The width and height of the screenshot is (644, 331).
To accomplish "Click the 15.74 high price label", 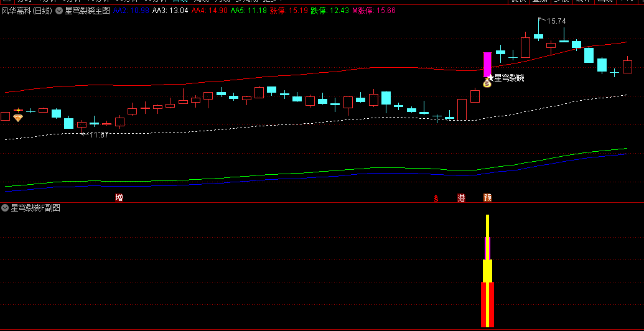I will click(556, 21).
